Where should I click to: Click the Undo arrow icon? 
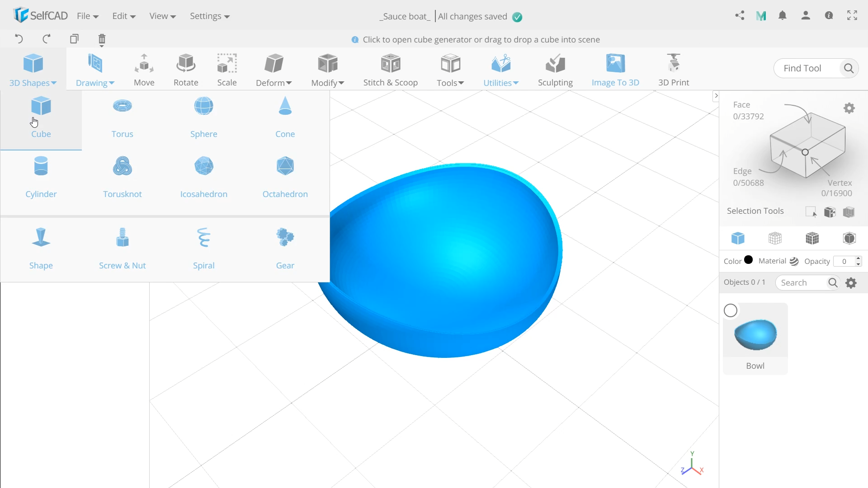click(19, 39)
